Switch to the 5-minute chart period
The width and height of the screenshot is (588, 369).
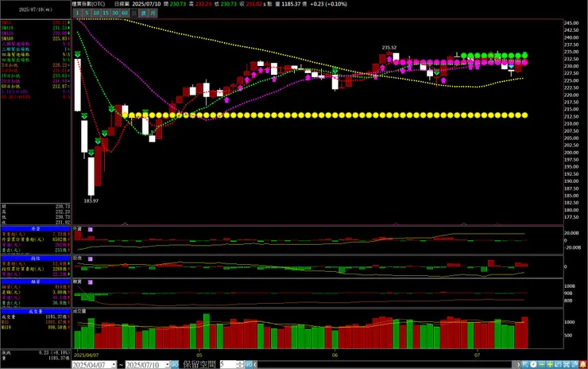coord(87,14)
